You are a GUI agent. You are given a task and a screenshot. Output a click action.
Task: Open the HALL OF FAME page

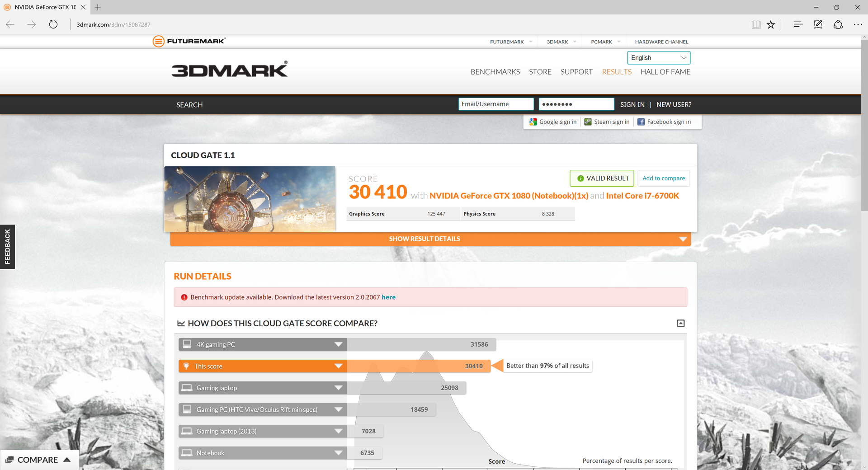click(665, 72)
